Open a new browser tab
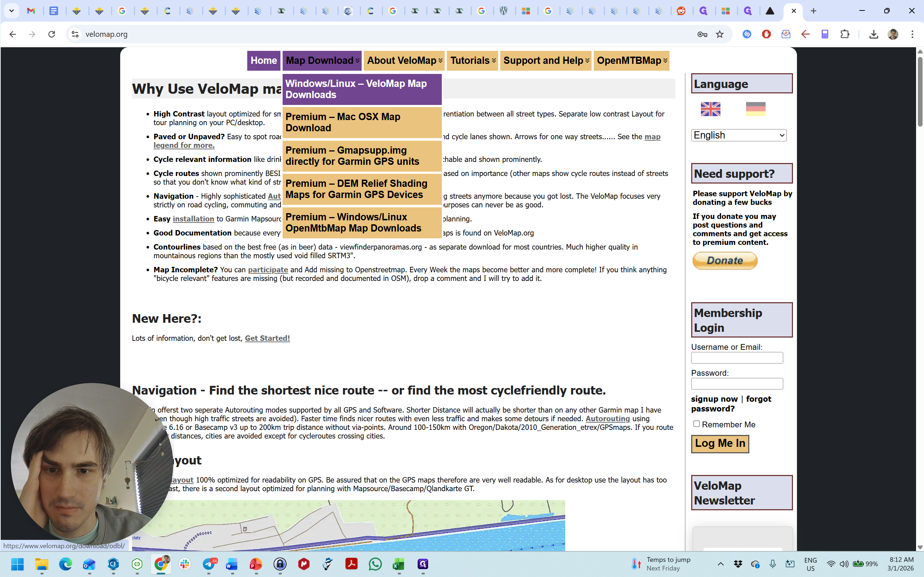The height and width of the screenshot is (577, 924). (x=813, y=11)
